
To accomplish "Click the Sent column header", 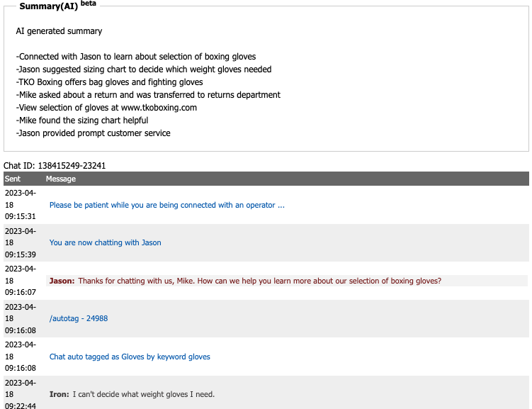I will coord(13,179).
